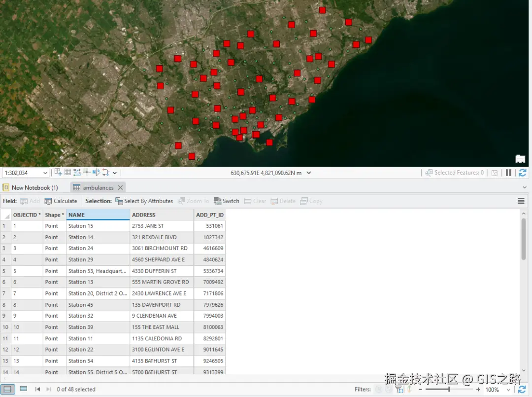
Task: Sort by the NAME column header
Action: pos(98,215)
